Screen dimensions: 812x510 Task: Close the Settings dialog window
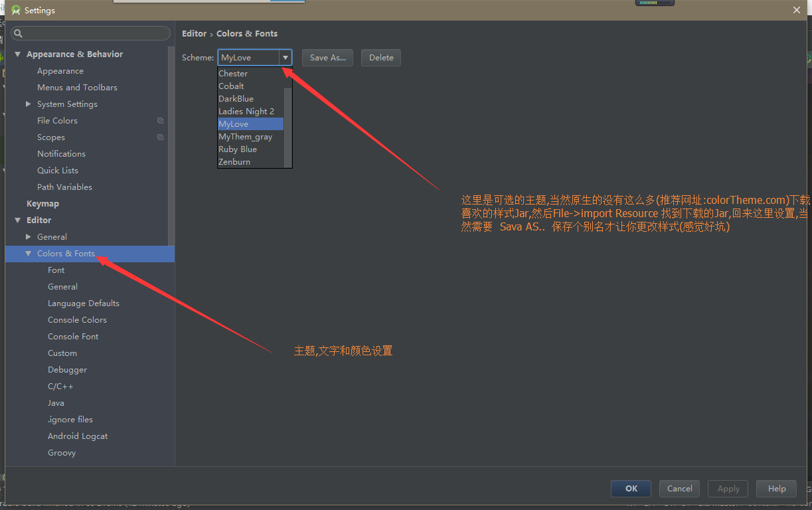coord(797,10)
